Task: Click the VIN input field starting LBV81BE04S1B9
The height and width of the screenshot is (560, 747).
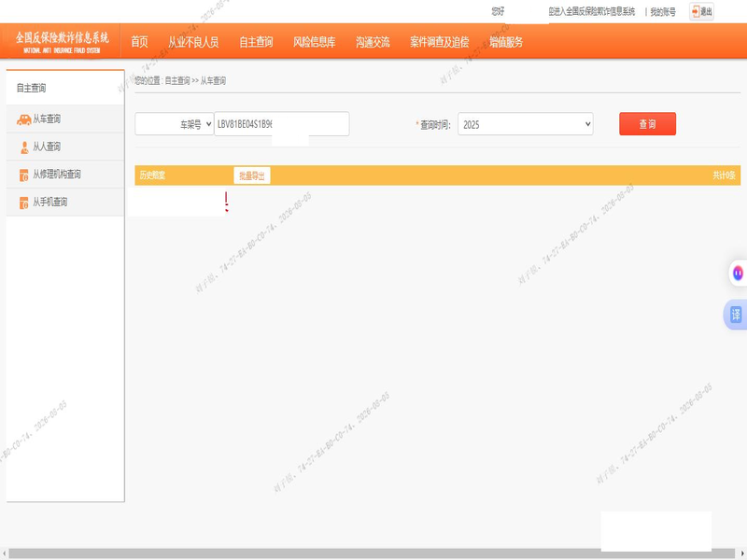Action: pyautogui.click(x=282, y=124)
